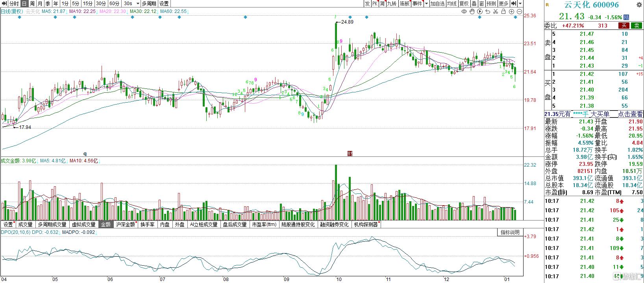Image resolution: width=644 pixels, height=283 pixels.
Task: Open 更多 more options
Action: point(503,4)
